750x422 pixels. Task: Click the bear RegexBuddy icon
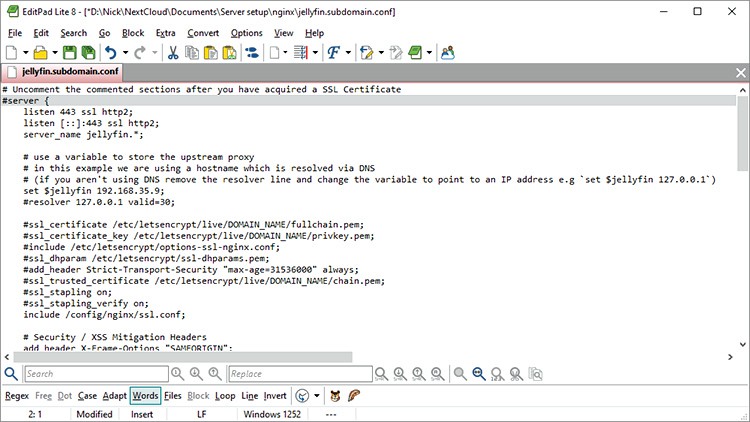click(335, 396)
